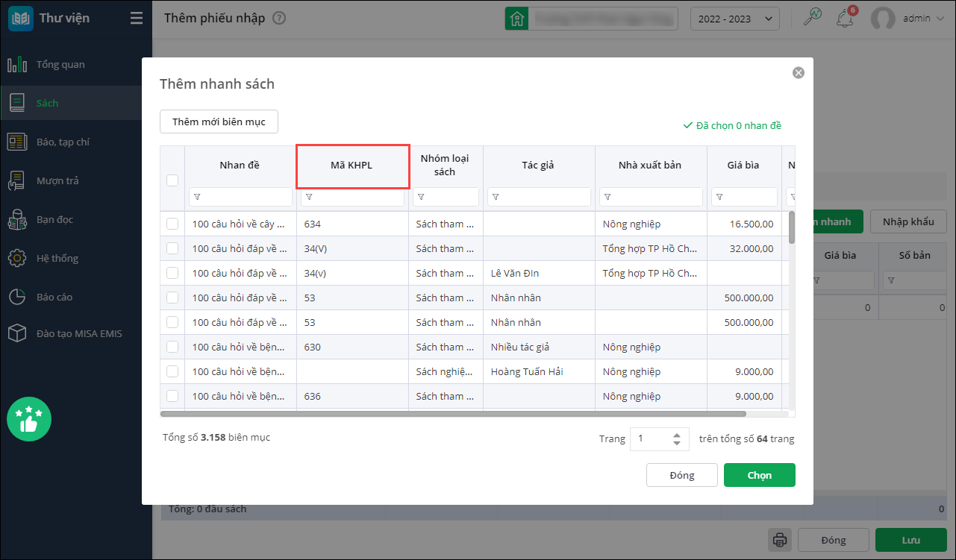This screenshot has height=560, width=956.
Task: Click the Báo cáo pie chart icon
Action: (x=17, y=297)
